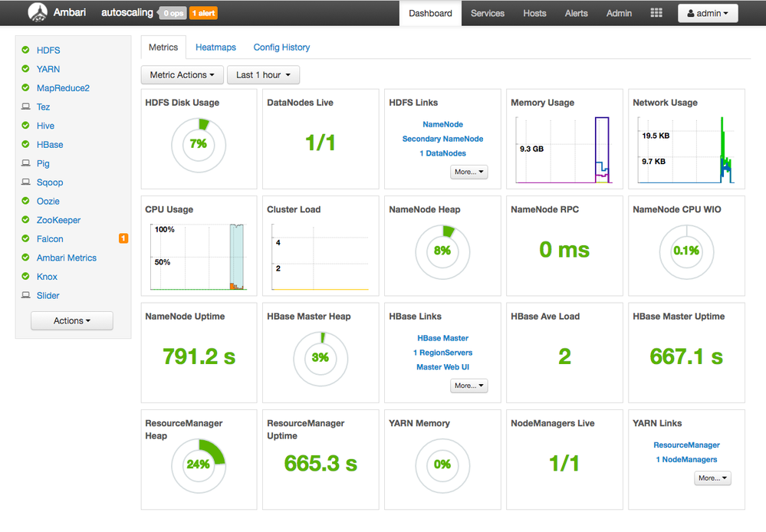Open the Last 1 hour time range selector
This screenshot has width=766, height=532.
click(263, 74)
